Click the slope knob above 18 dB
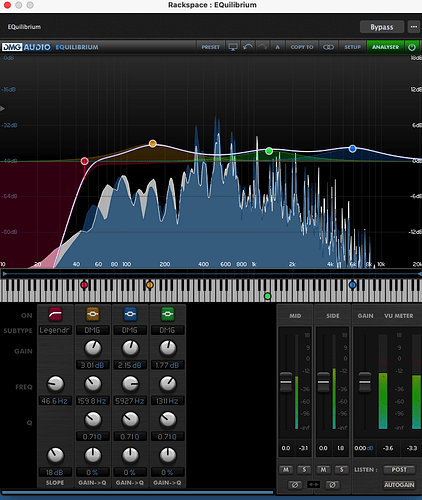 point(55,455)
